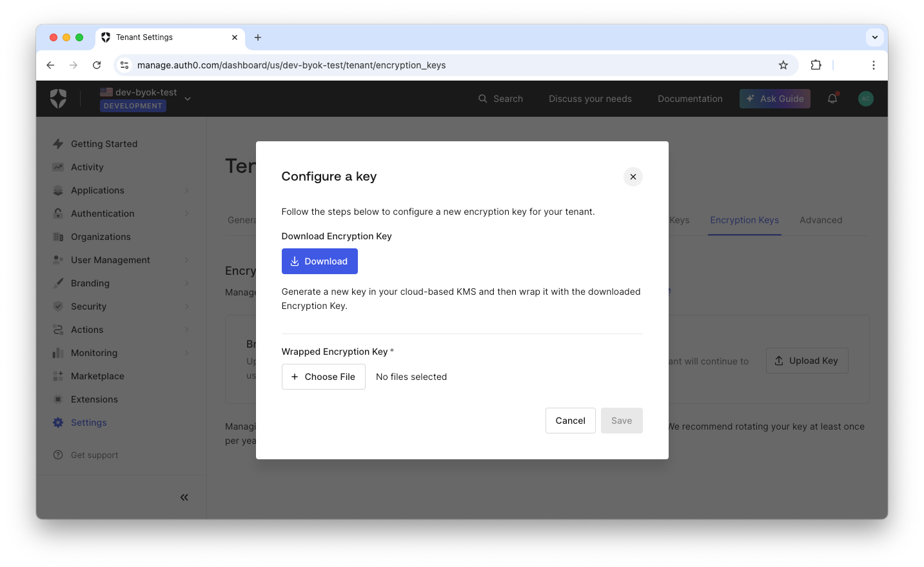Click the "No files selected" text
Image resolution: width=924 pixels, height=567 pixels.
[411, 377]
